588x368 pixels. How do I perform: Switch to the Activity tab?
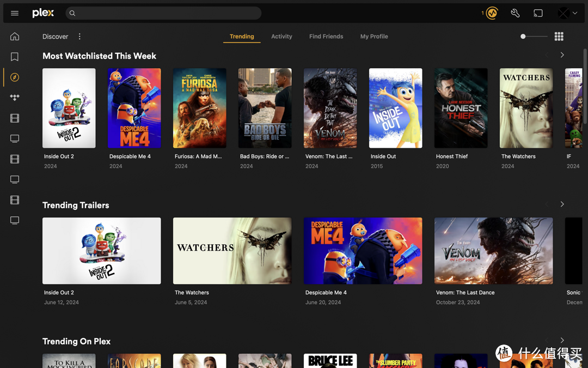coord(281,37)
